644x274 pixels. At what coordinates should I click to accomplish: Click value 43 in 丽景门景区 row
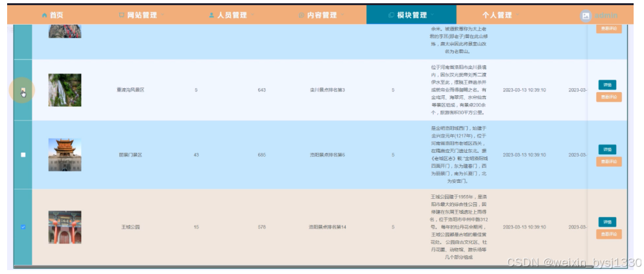tap(196, 155)
